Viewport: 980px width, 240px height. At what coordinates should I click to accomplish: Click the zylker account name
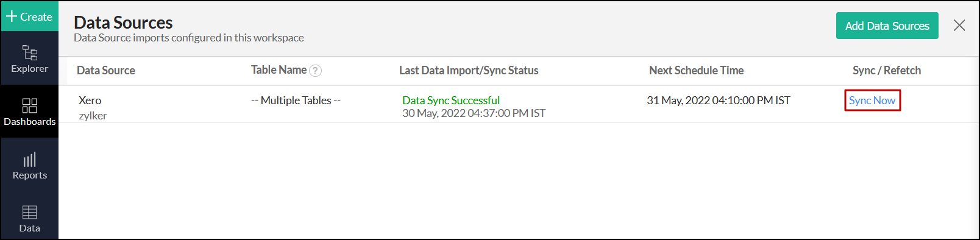tap(93, 116)
